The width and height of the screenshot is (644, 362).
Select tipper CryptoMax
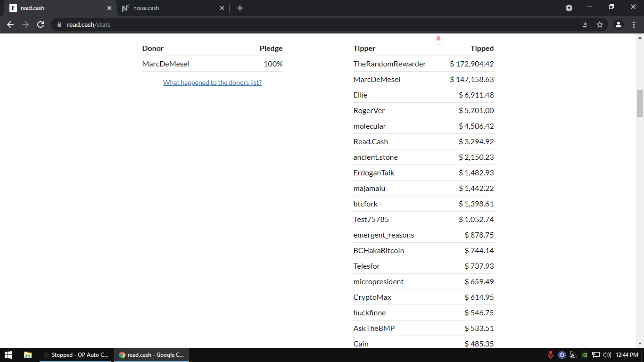372,297
